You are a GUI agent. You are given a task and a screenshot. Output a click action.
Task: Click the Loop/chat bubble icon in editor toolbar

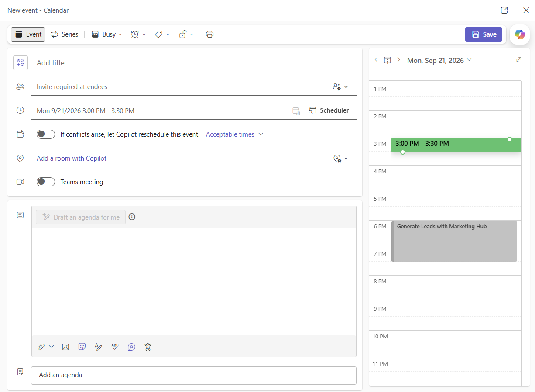(x=131, y=347)
